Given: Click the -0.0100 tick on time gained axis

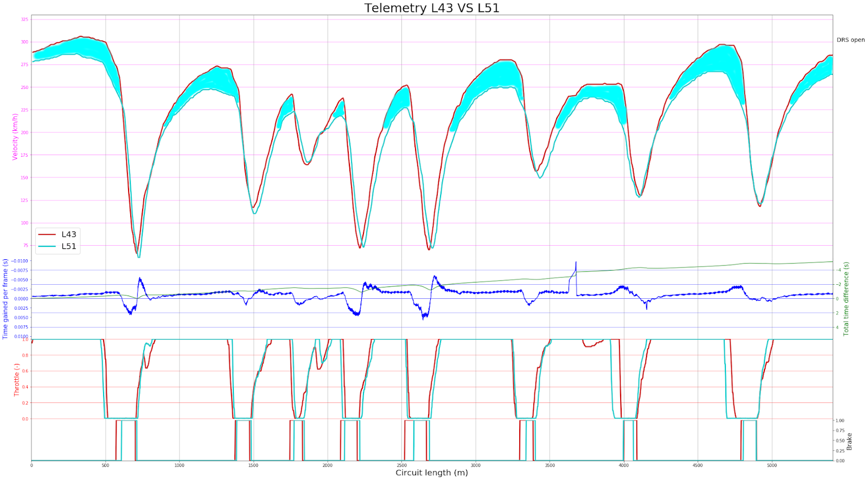Looking at the screenshot, I should (21, 261).
